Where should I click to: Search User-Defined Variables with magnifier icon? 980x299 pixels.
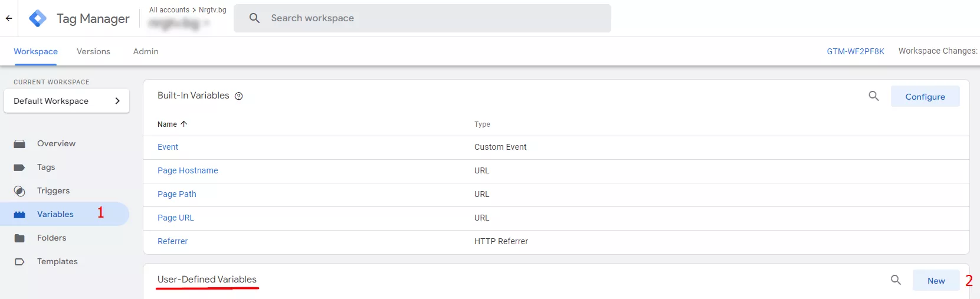[896, 280]
